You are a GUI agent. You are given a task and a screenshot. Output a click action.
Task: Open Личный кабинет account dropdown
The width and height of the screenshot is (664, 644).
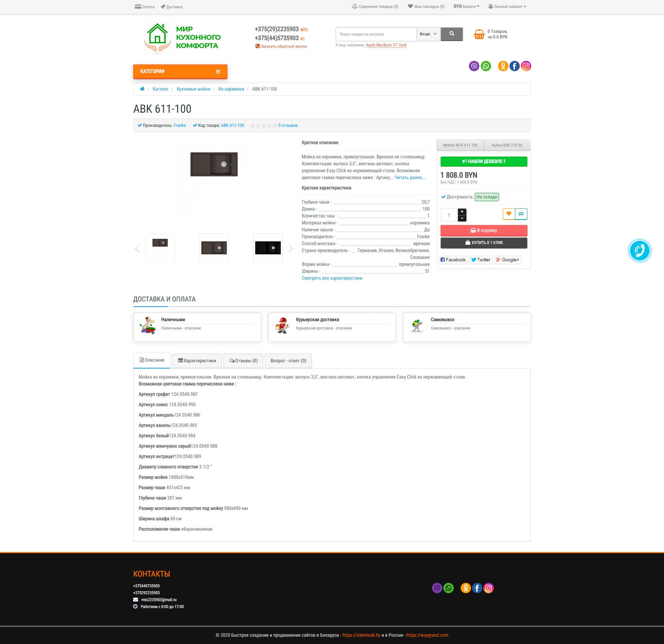pyautogui.click(x=507, y=7)
